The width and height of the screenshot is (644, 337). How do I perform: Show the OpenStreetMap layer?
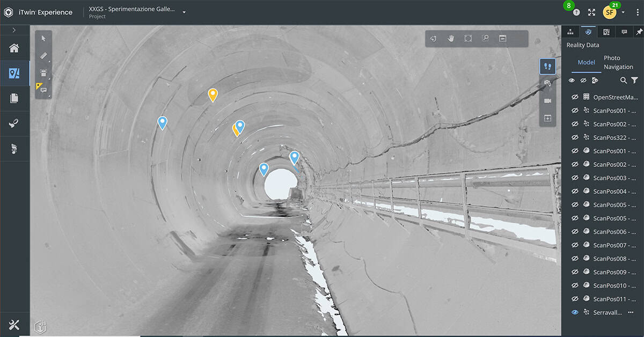574,97
